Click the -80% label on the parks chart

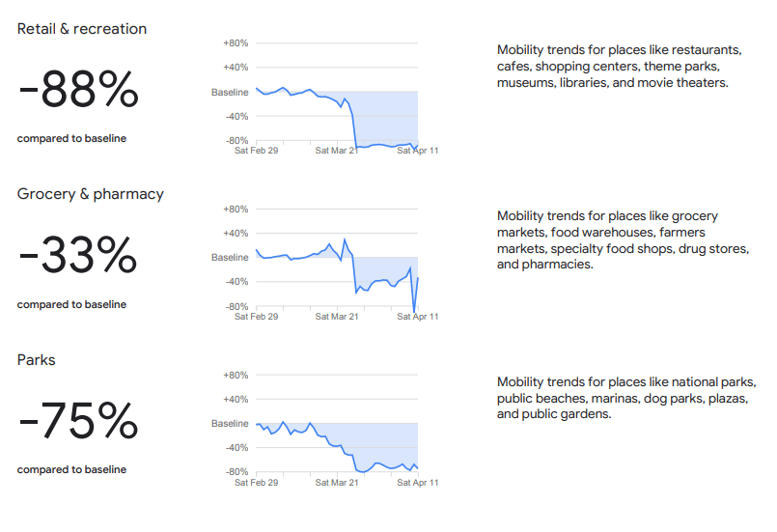(236, 472)
